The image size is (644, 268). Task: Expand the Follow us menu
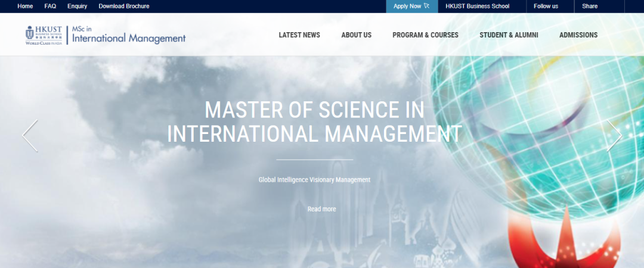pyautogui.click(x=546, y=6)
